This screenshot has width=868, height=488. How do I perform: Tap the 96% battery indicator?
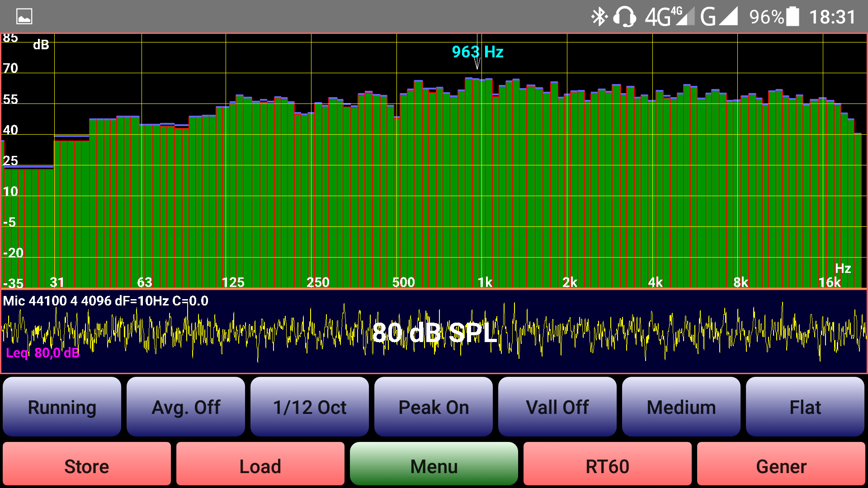click(x=774, y=17)
